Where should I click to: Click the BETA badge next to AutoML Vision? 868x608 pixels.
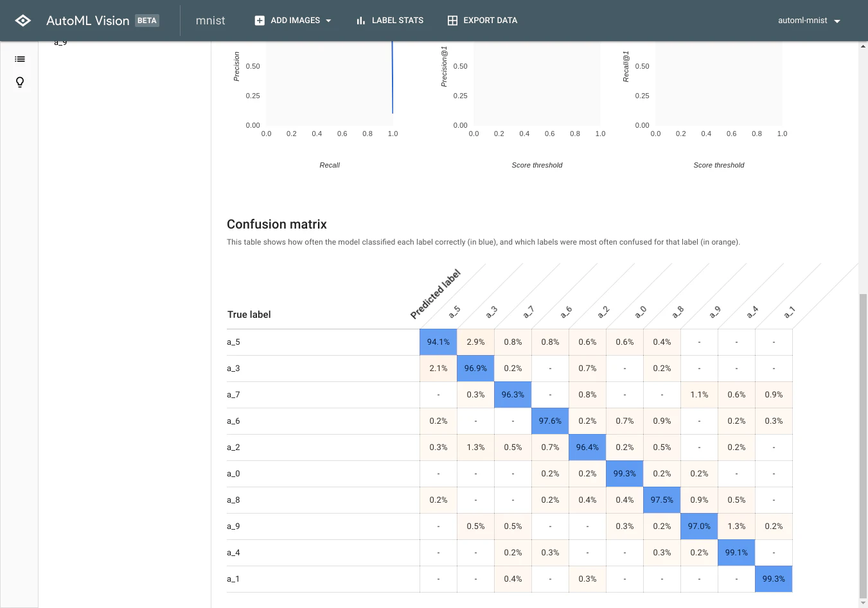tap(147, 21)
